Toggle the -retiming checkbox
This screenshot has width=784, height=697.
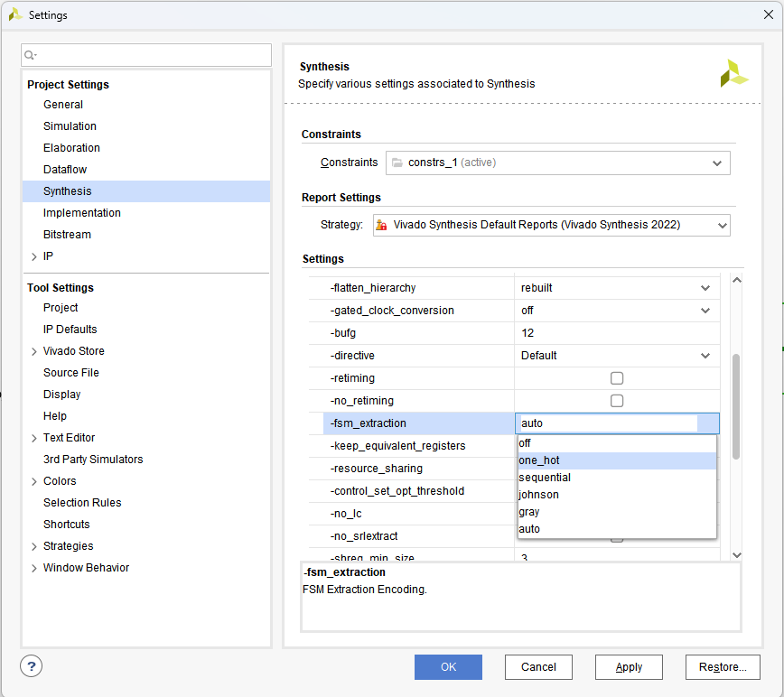pyautogui.click(x=617, y=378)
